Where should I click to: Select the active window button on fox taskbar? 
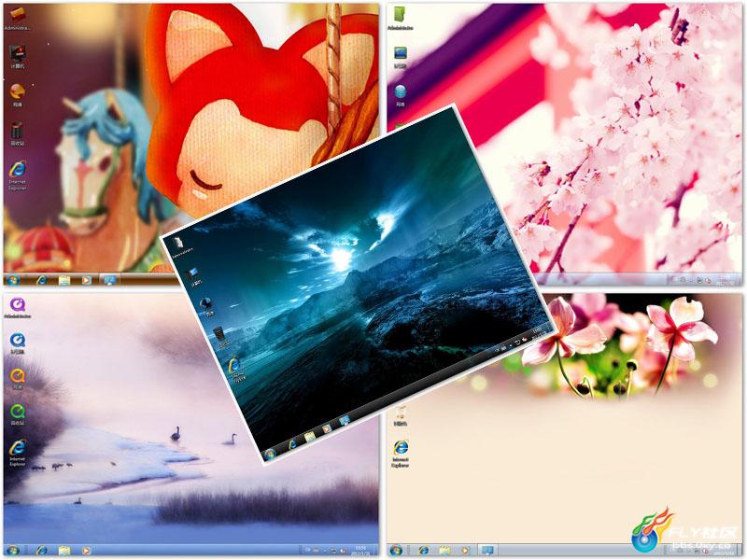(109, 280)
